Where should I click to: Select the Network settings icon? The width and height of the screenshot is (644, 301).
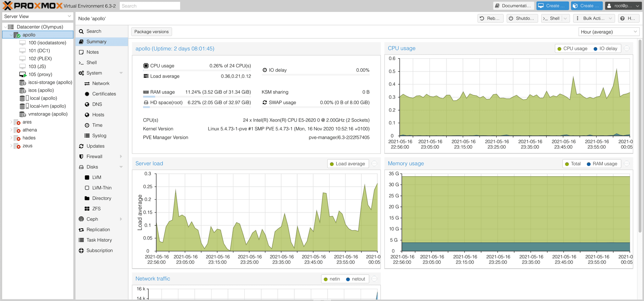(100, 83)
